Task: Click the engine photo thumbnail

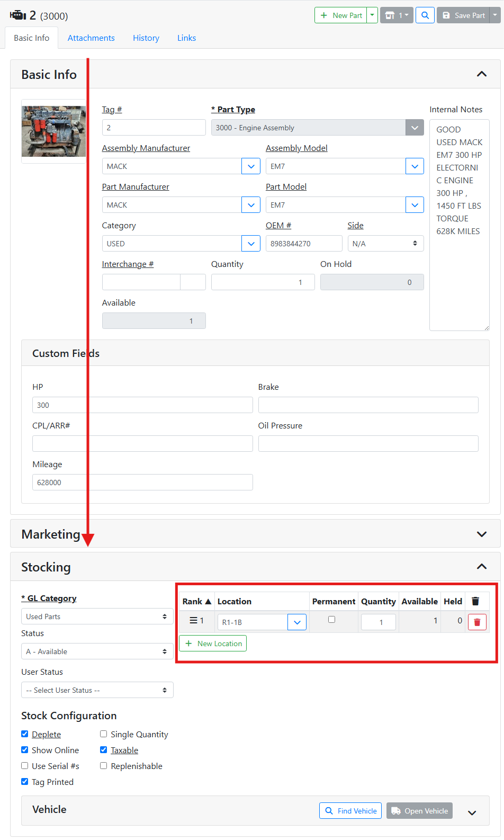Action: click(x=53, y=131)
